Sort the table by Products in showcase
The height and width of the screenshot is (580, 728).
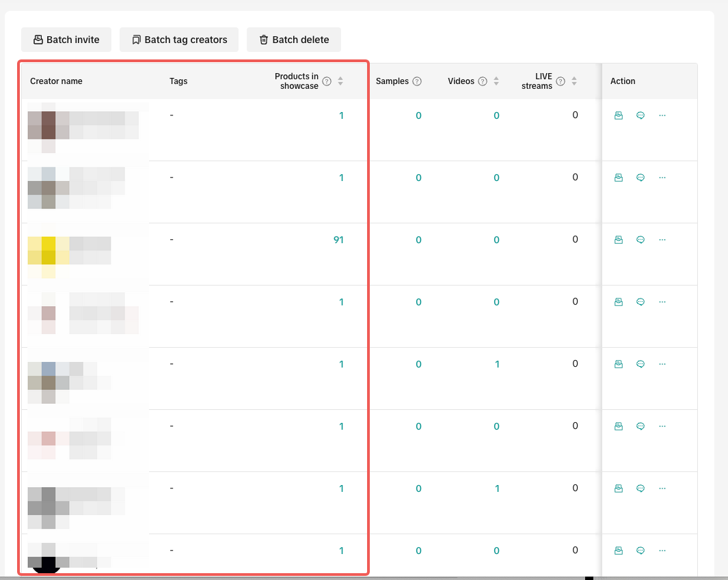(x=340, y=81)
